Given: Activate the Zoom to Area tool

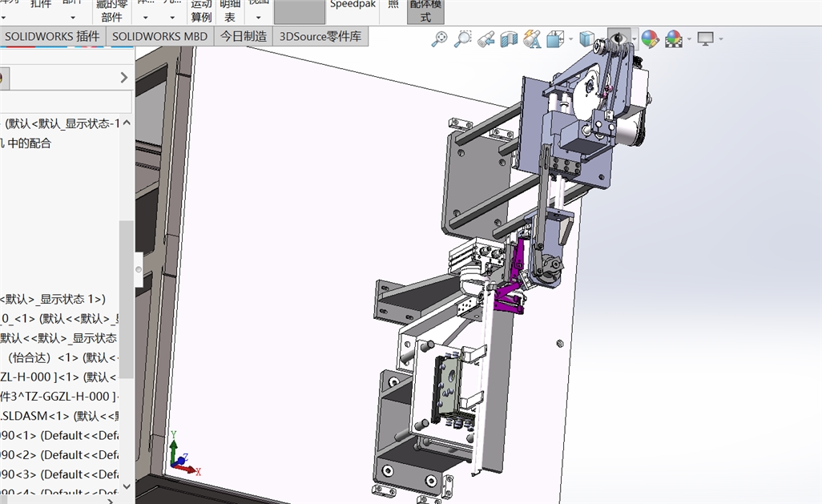Looking at the screenshot, I should click(x=462, y=38).
